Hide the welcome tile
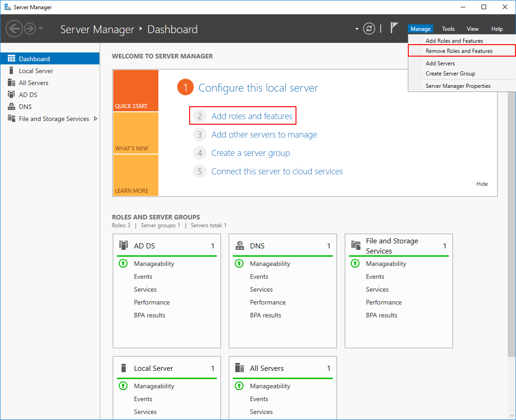Viewport: 516px width, 420px height. [482, 184]
